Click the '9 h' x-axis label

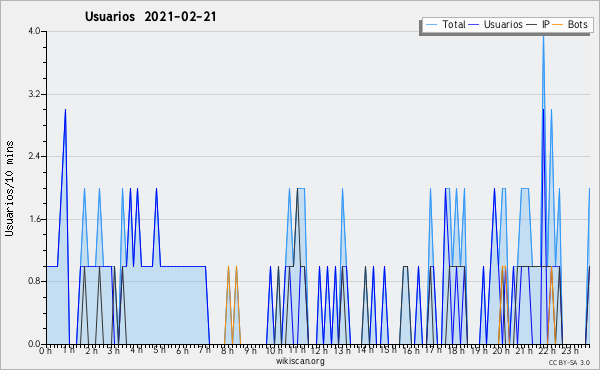tap(250, 351)
